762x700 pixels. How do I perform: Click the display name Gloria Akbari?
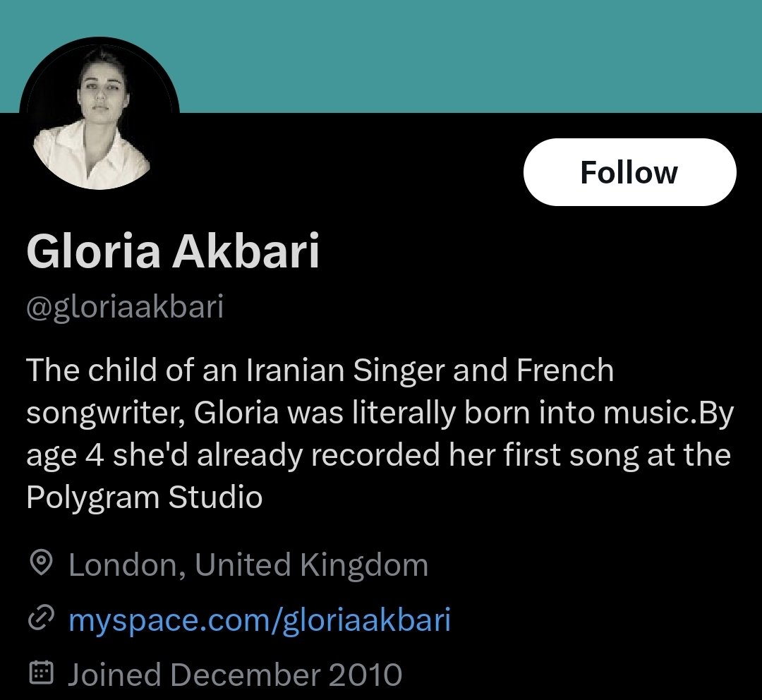tap(173, 252)
